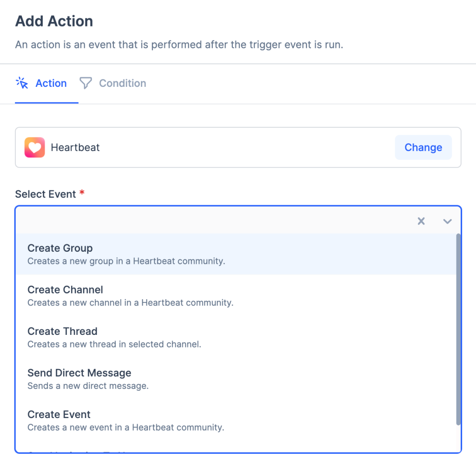Click the action description text under the heading
Screen dimensions: 476x464
pyautogui.click(x=179, y=45)
